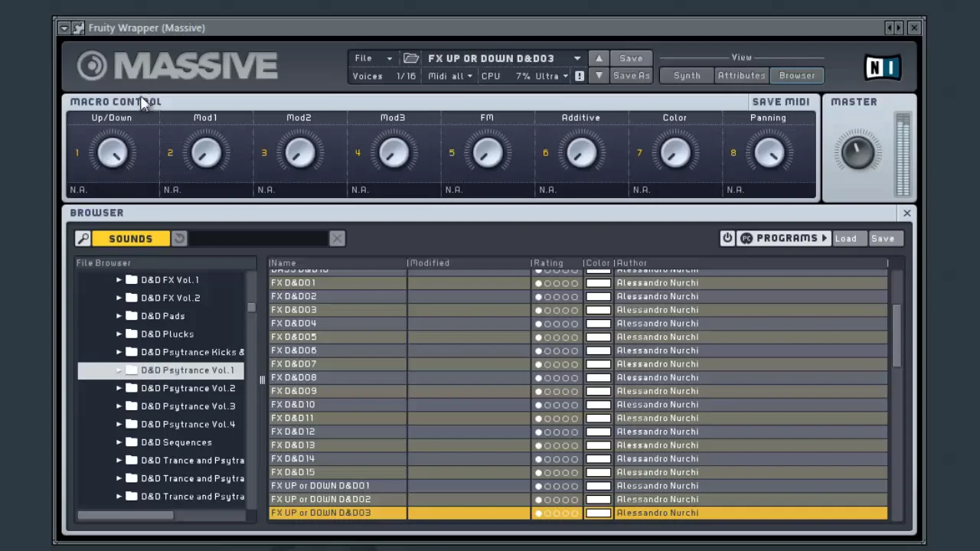This screenshot has height=551, width=980.
Task: Click the D&D FX Vol.1 folder icon
Action: tap(132, 279)
